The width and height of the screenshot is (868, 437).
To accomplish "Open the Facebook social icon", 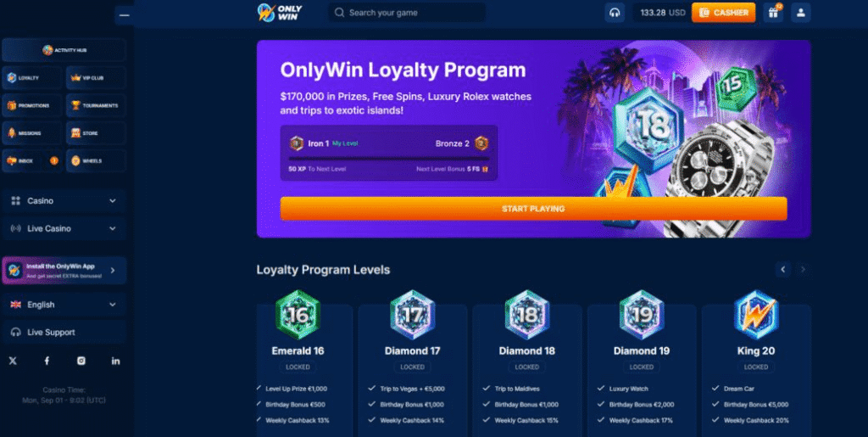I will [x=47, y=361].
